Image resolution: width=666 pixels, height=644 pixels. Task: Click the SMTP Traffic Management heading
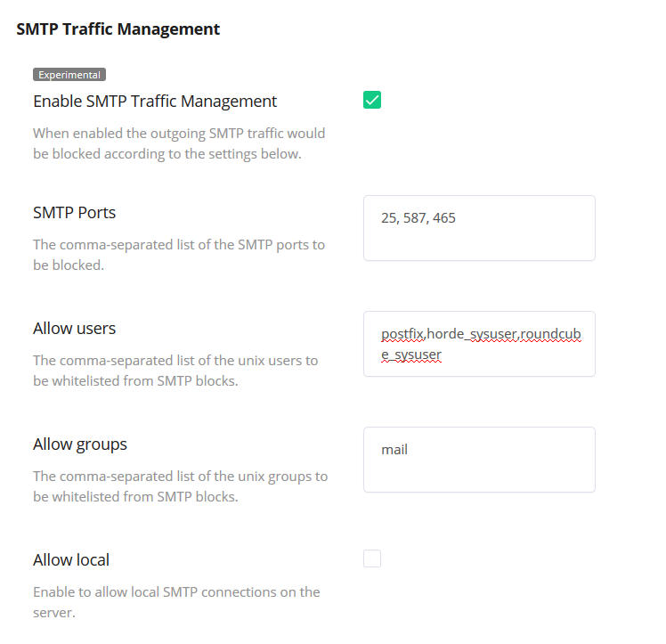(118, 29)
